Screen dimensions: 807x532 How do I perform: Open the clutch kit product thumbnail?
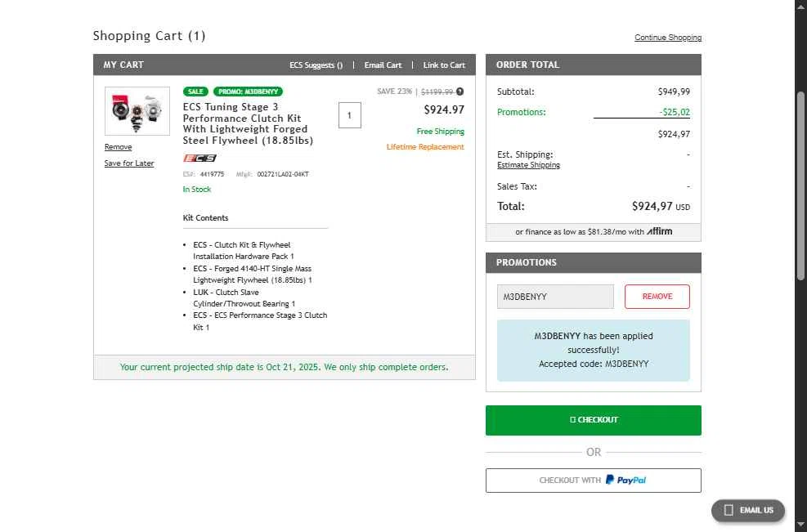tap(137, 111)
